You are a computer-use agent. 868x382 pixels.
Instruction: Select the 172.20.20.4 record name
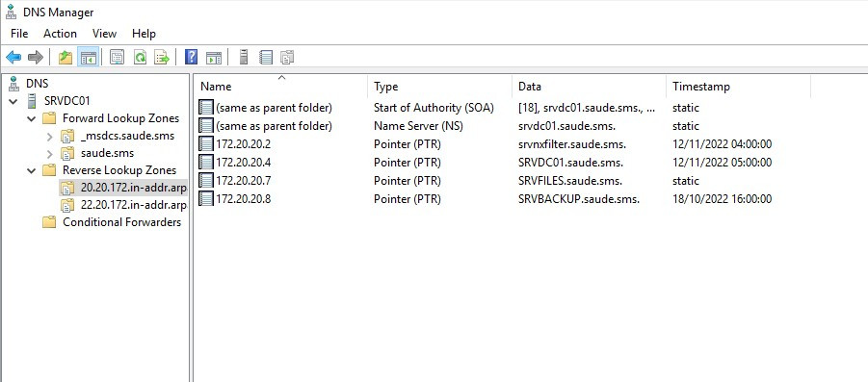(x=243, y=162)
